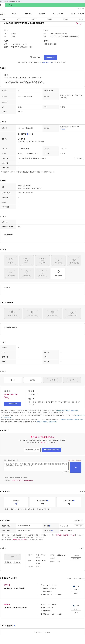
Task: Open the 인터넷피해구제센터 link
Action: click(22, 480)
